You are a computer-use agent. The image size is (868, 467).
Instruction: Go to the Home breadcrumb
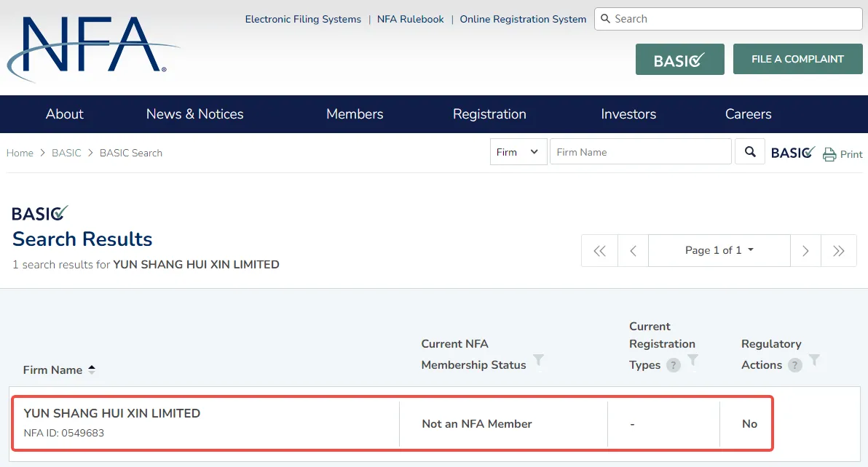[20, 153]
